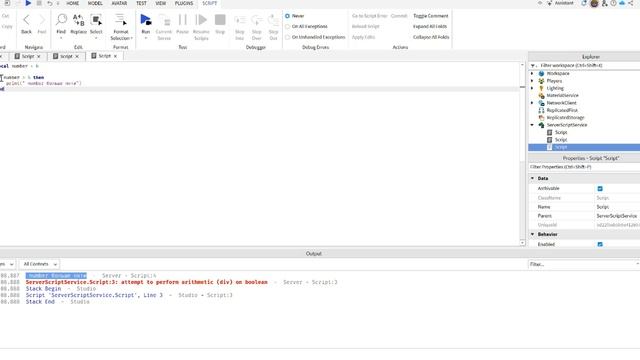Open the Replace tool icon

(x=78, y=20)
